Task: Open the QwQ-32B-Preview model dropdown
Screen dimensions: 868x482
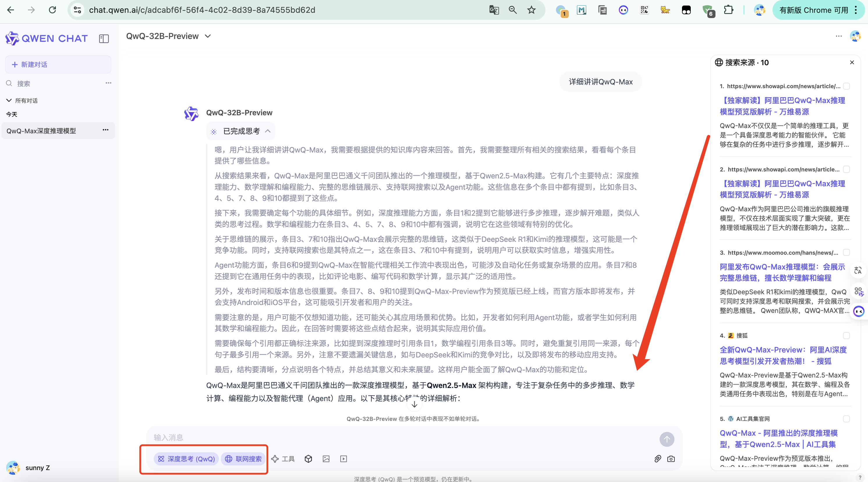Action: [169, 36]
